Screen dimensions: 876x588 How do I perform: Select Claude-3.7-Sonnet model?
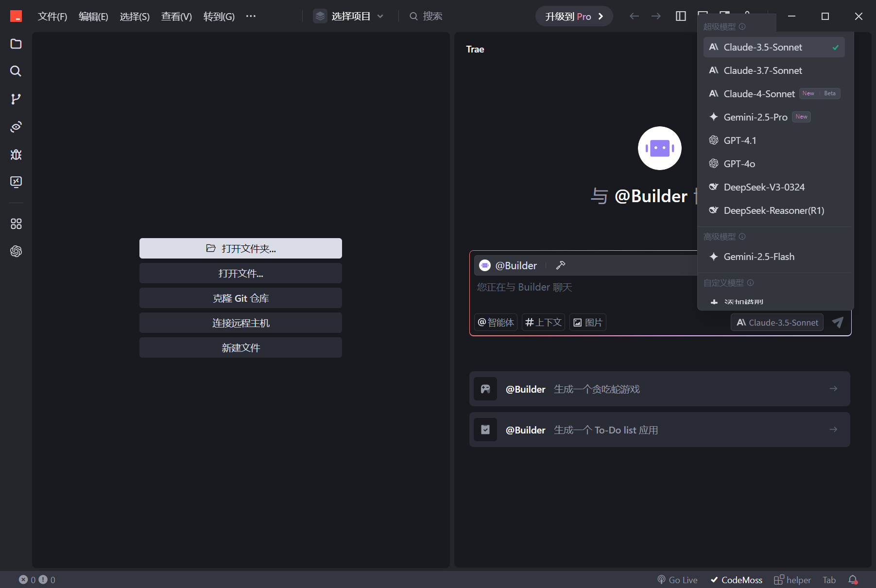(x=774, y=70)
